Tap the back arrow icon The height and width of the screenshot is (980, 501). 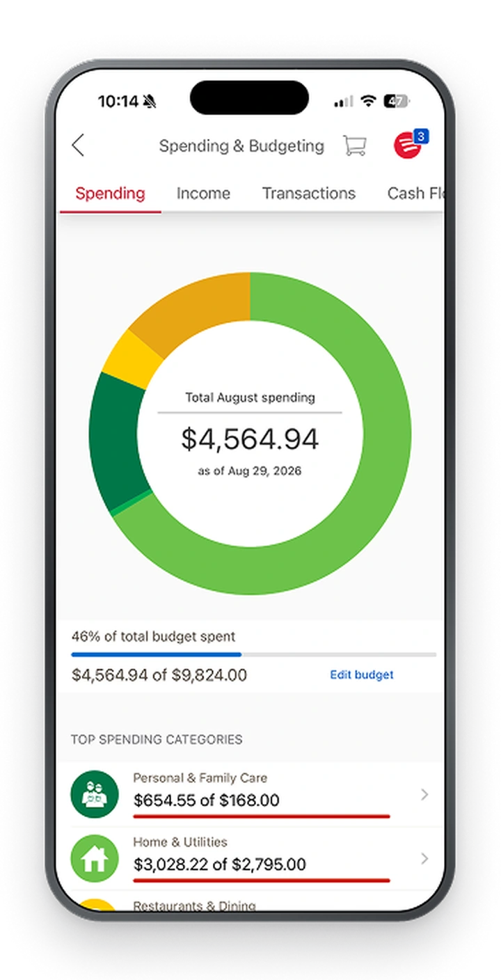[x=78, y=145]
